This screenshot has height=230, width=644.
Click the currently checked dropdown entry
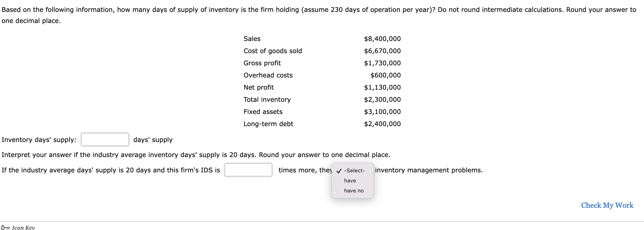(354, 171)
